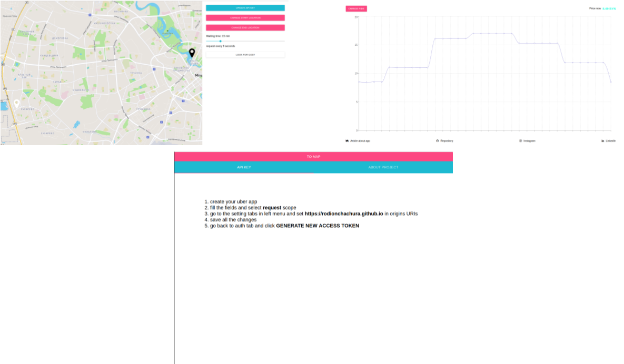Open the Repository link

447,140
